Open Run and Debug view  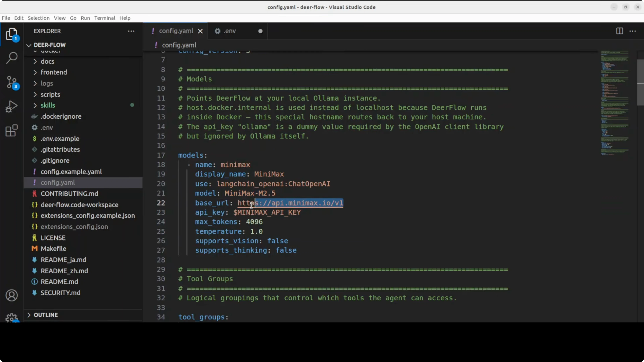tap(12, 107)
